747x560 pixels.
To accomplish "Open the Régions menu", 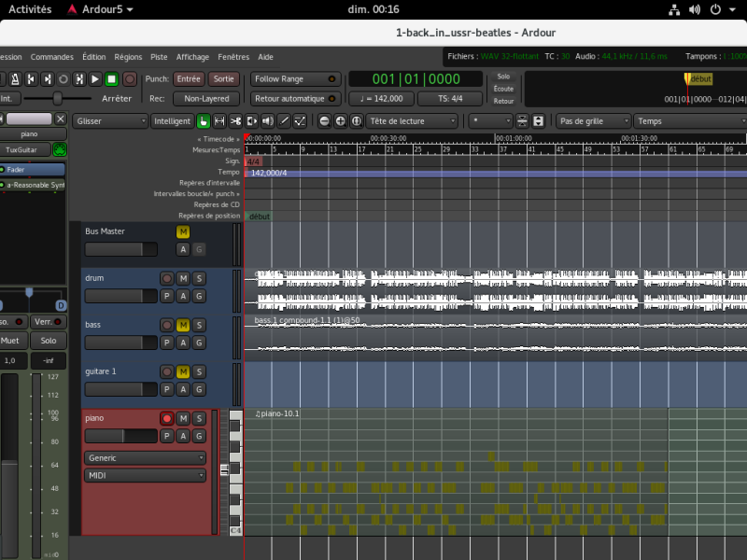I will coord(129,57).
